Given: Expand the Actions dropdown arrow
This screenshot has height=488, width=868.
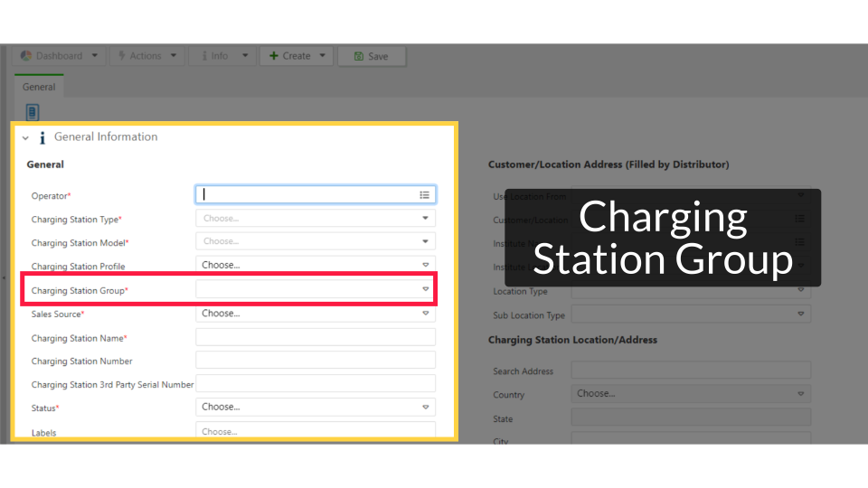Looking at the screenshot, I should (174, 56).
